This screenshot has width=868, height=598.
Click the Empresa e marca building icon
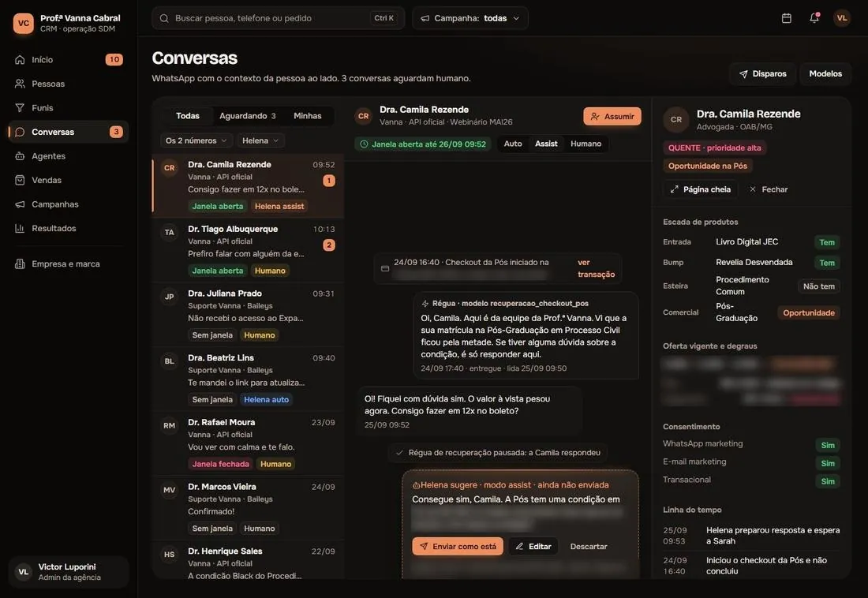(x=20, y=264)
